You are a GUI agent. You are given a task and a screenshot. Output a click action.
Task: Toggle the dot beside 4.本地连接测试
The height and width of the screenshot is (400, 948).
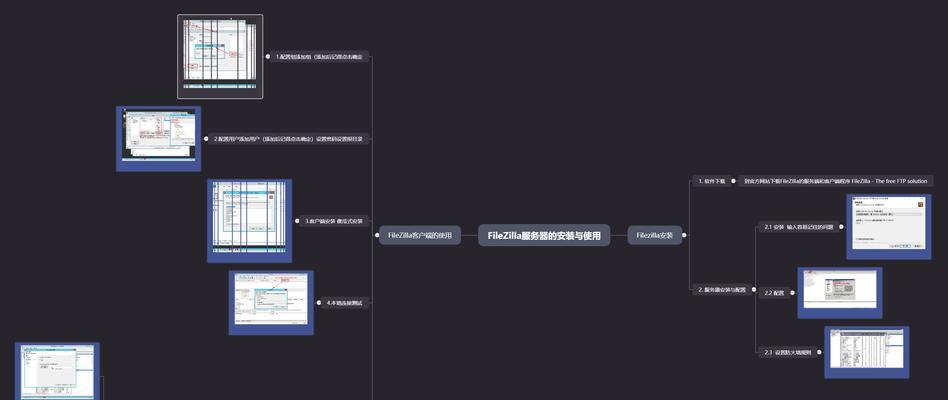[319, 303]
